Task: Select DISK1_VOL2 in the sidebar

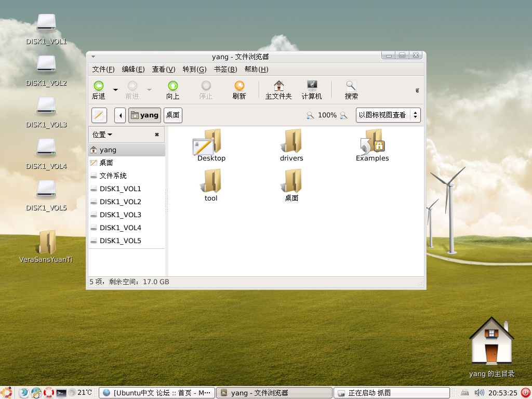Action: point(127,202)
